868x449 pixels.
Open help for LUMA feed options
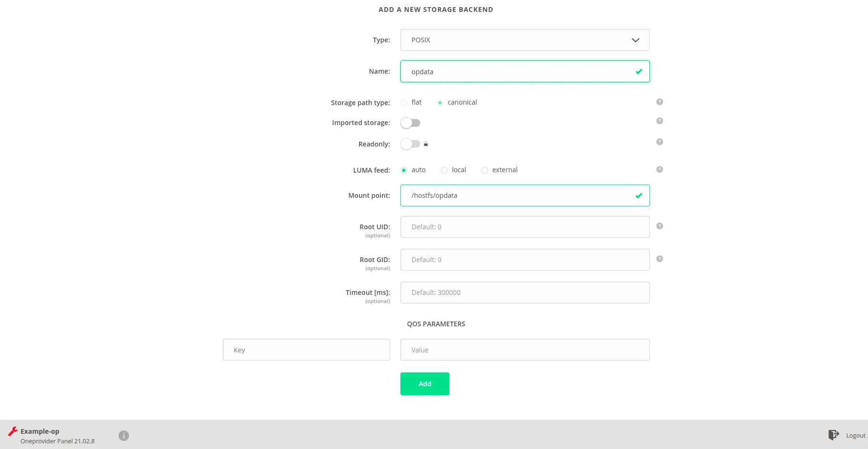tap(659, 169)
